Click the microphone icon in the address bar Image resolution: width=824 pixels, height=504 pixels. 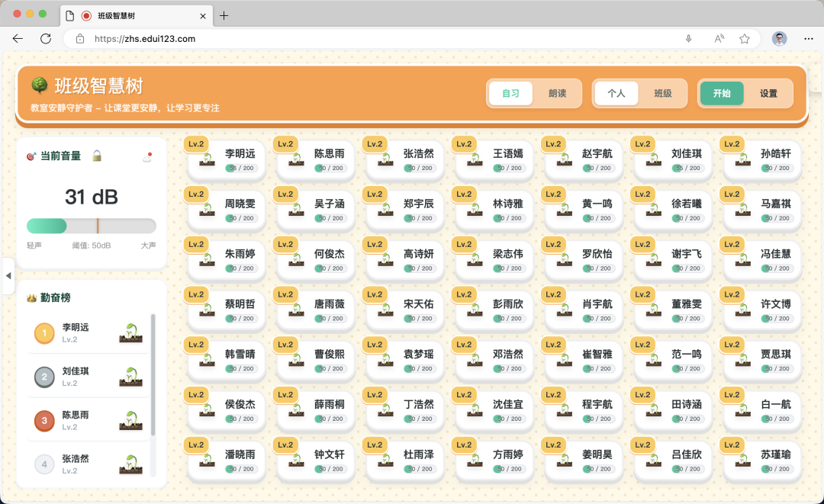pyautogui.click(x=690, y=38)
